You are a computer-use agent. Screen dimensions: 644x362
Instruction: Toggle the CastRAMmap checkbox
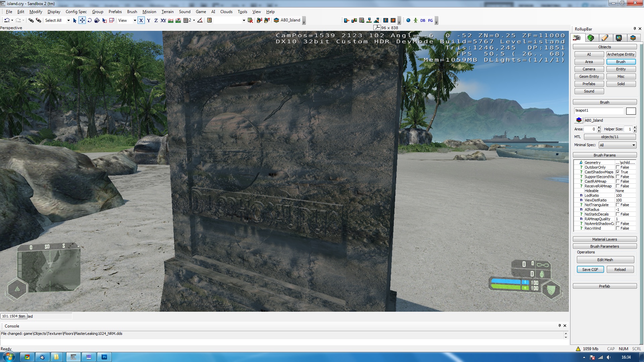tap(618, 181)
